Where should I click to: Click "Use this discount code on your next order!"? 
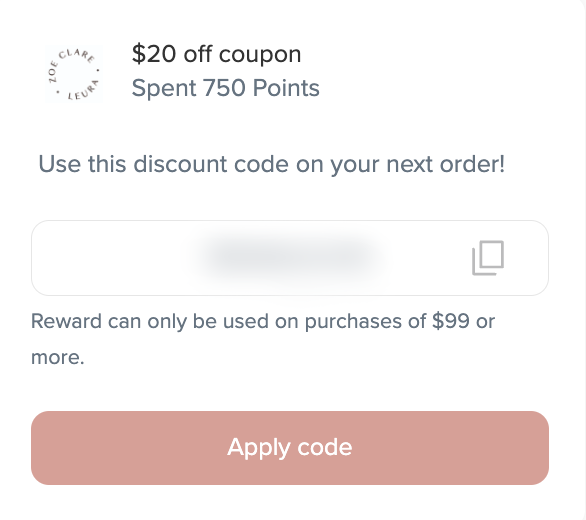click(x=272, y=164)
